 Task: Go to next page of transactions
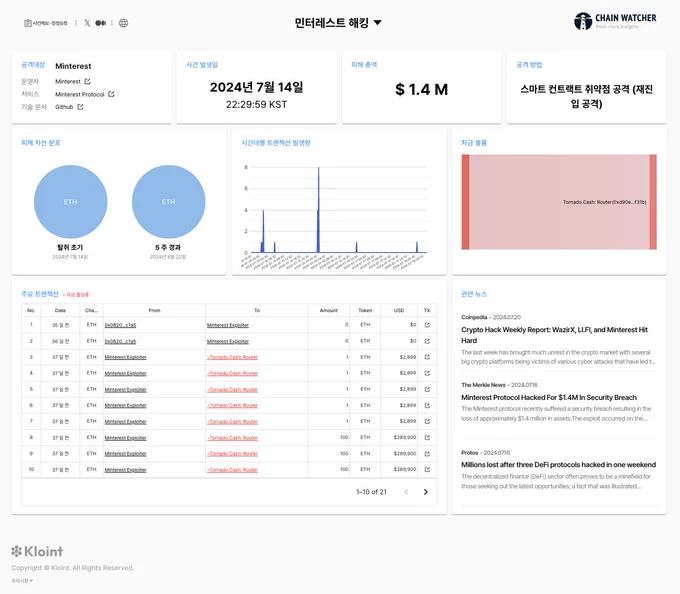(425, 492)
